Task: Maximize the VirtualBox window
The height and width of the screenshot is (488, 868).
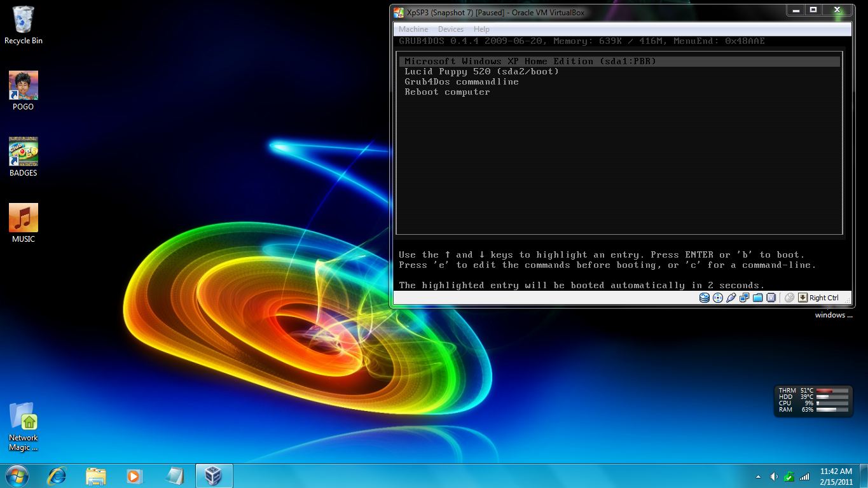Action: (813, 10)
